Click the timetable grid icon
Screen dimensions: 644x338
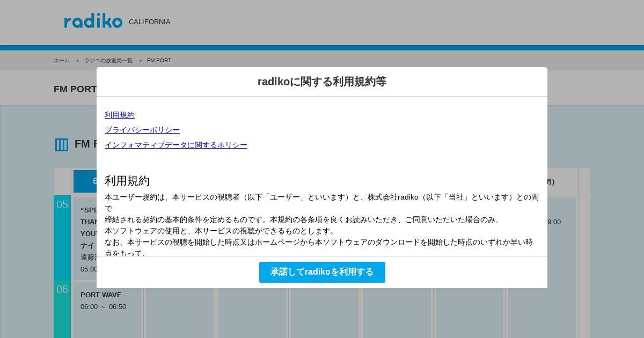[62, 145]
